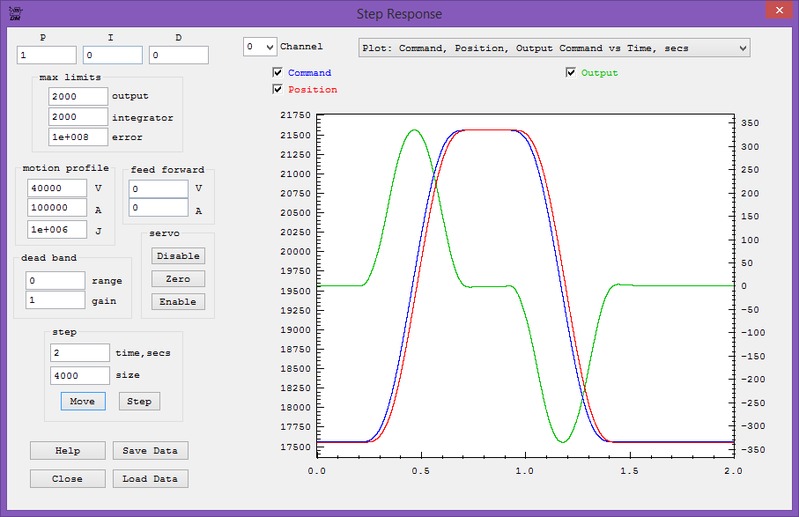Click the servo Zero button
799x517 pixels.
[x=178, y=279]
